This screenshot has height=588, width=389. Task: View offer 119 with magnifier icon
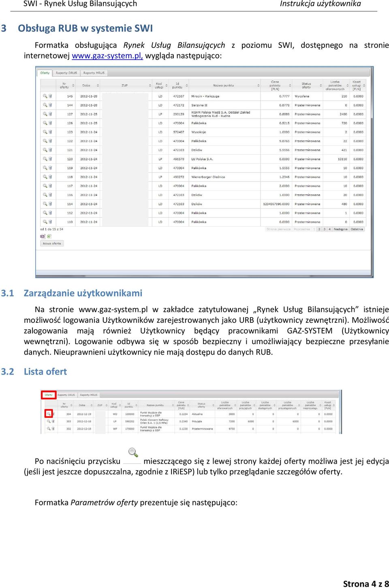pos(45,168)
